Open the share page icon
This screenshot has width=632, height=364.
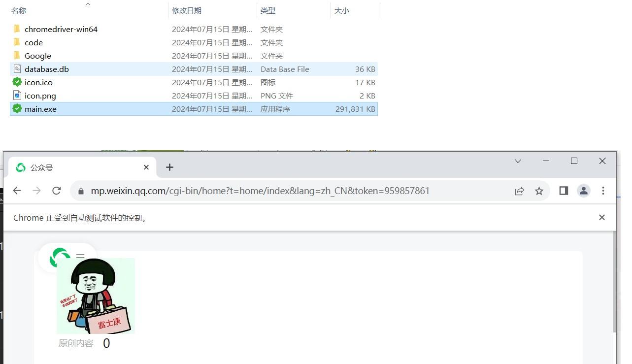click(519, 191)
